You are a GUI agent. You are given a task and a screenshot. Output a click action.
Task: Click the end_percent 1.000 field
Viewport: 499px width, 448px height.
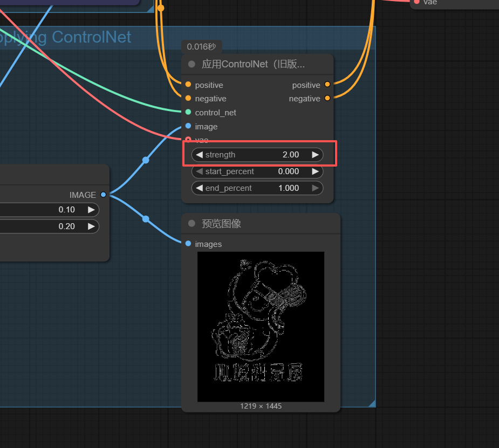pos(257,188)
